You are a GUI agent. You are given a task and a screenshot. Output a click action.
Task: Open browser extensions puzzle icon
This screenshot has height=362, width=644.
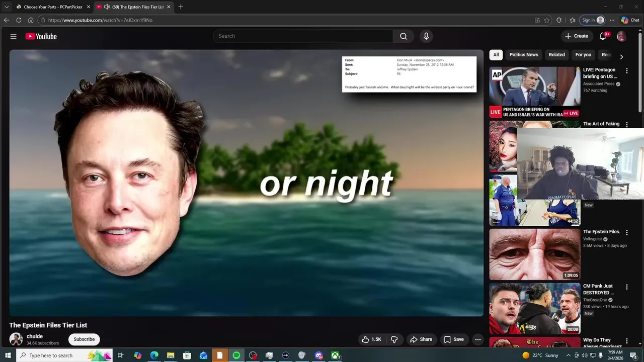559,20
